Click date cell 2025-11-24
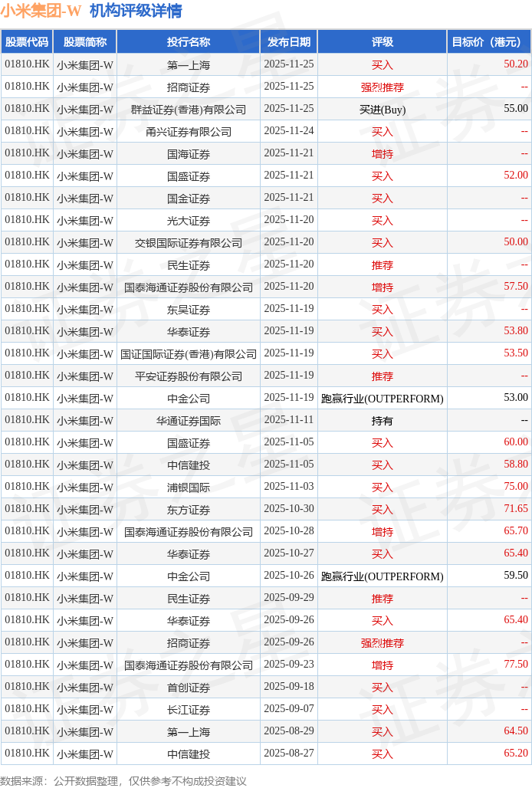This screenshot has width=532, height=788. coord(289,131)
